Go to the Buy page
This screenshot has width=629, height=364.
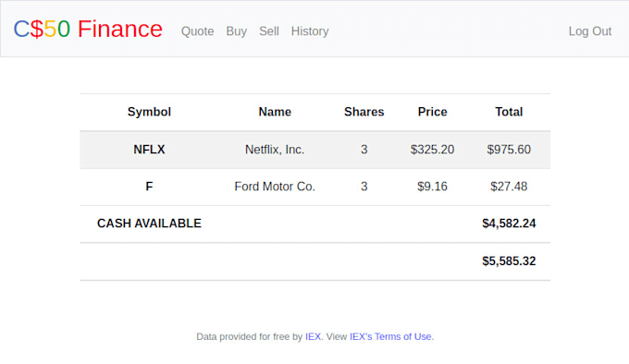(x=236, y=31)
